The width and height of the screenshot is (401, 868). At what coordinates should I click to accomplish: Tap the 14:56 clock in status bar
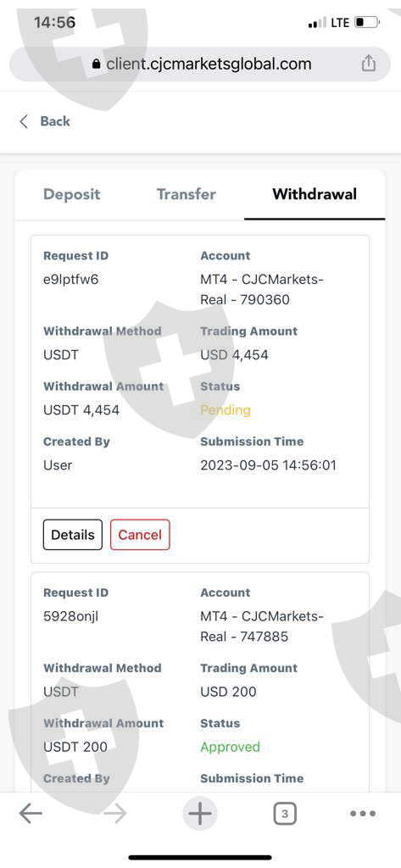pos(54,23)
